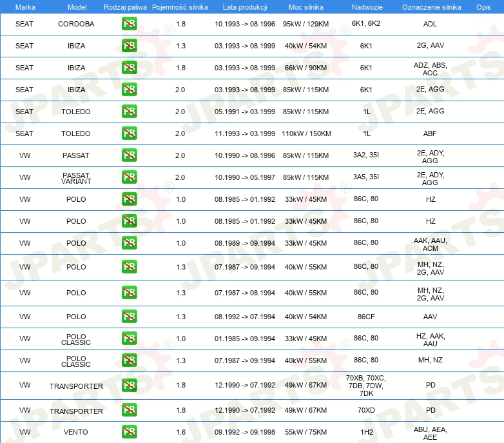Screen dimensions: 504x443
Task: Select the HZ, AAK, AAU engine cell
Action: (431, 340)
